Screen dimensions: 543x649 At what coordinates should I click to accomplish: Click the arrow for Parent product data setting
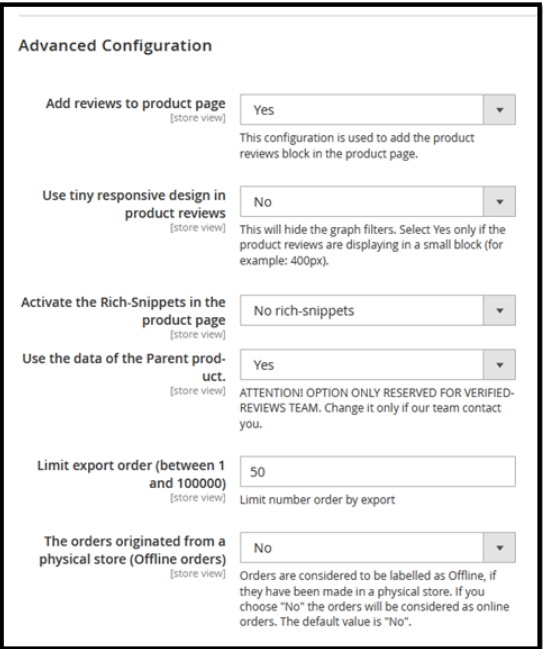click(500, 365)
